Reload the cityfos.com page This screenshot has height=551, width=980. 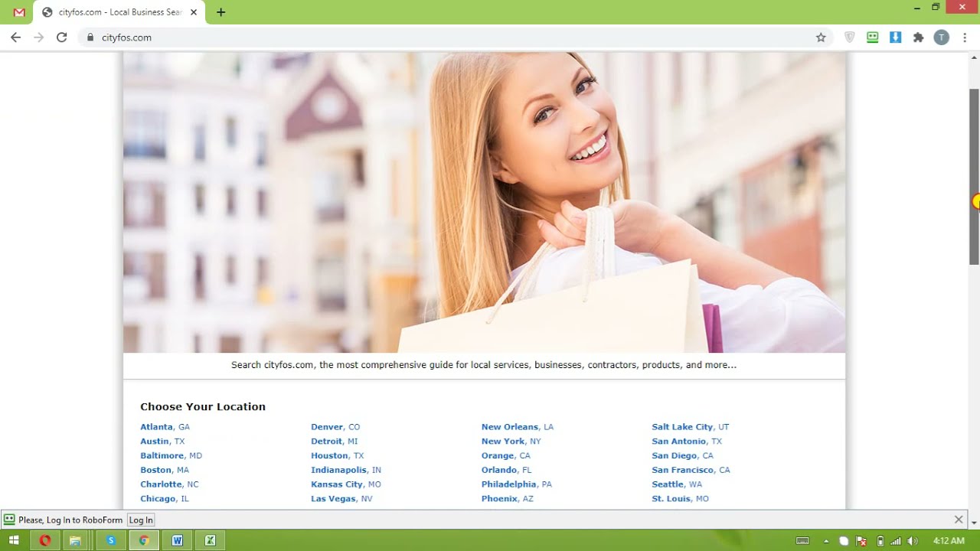62,37
